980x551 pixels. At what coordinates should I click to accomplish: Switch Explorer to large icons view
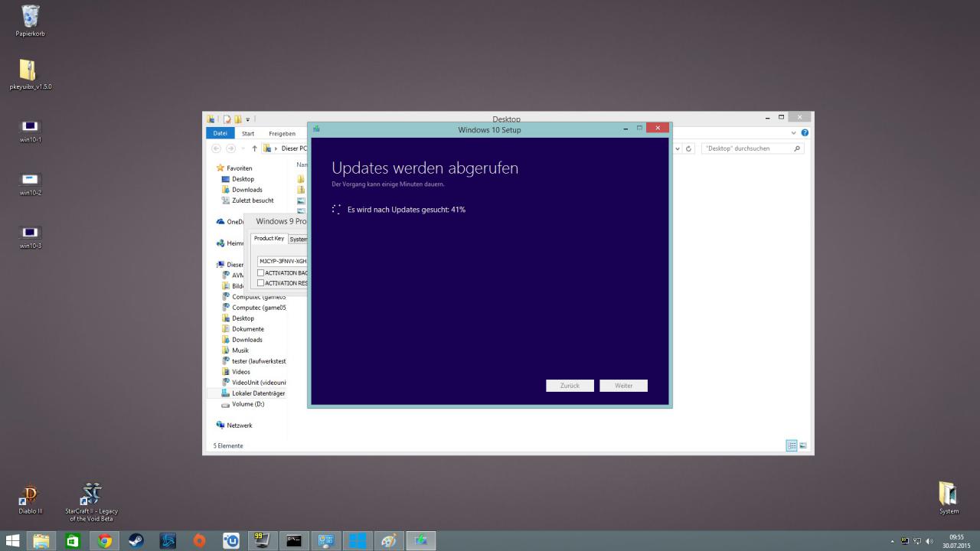(x=803, y=445)
